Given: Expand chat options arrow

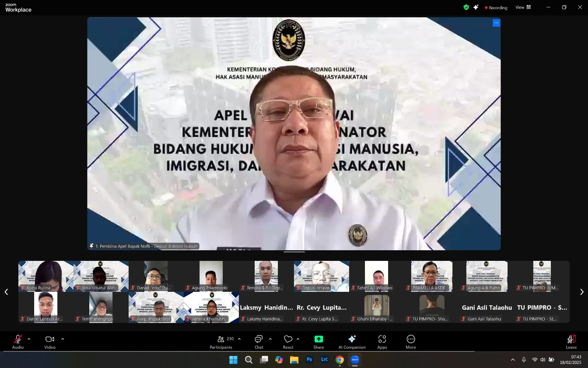Looking at the screenshot, I should (270, 339).
